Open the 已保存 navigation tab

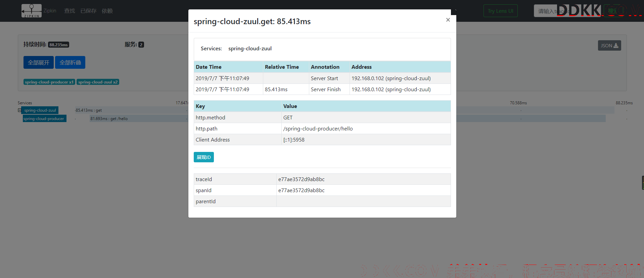pyautogui.click(x=88, y=11)
